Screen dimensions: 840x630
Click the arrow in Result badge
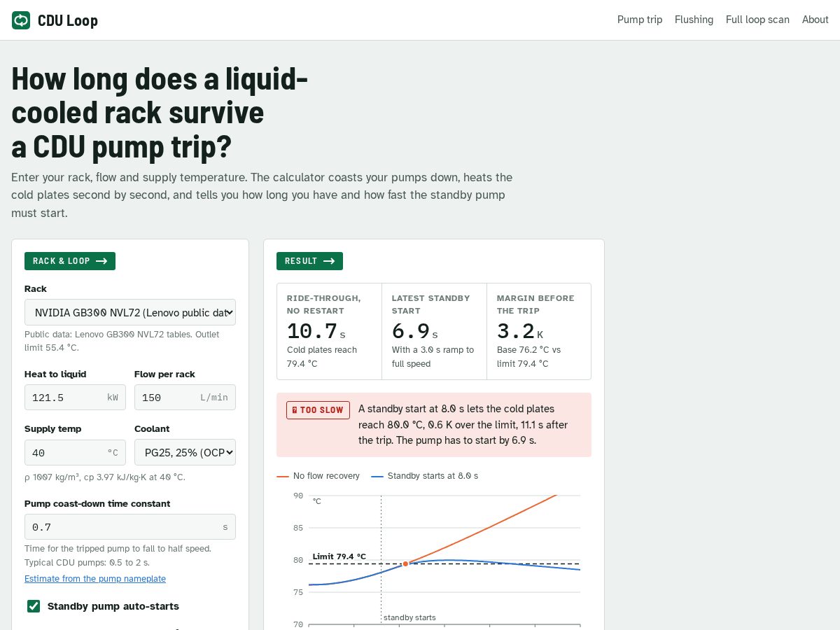tap(329, 261)
